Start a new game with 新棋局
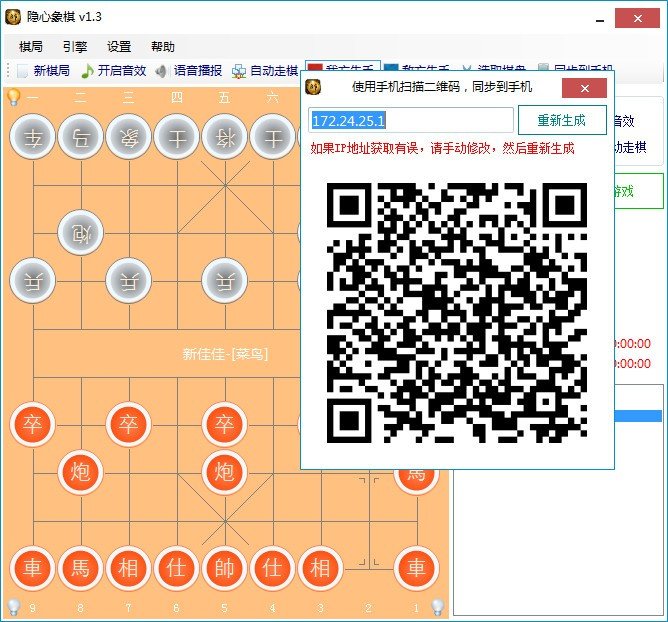This screenshot has height=622, width=668. [43, 71]
